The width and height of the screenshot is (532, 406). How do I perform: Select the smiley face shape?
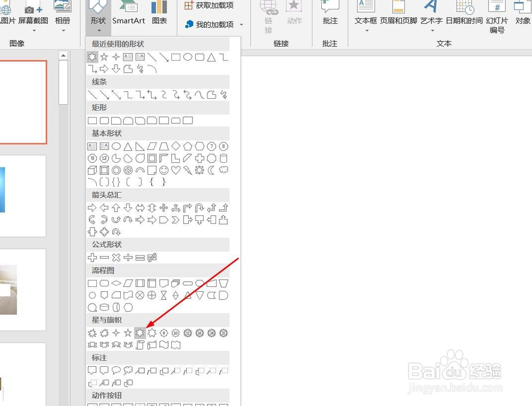164,170
